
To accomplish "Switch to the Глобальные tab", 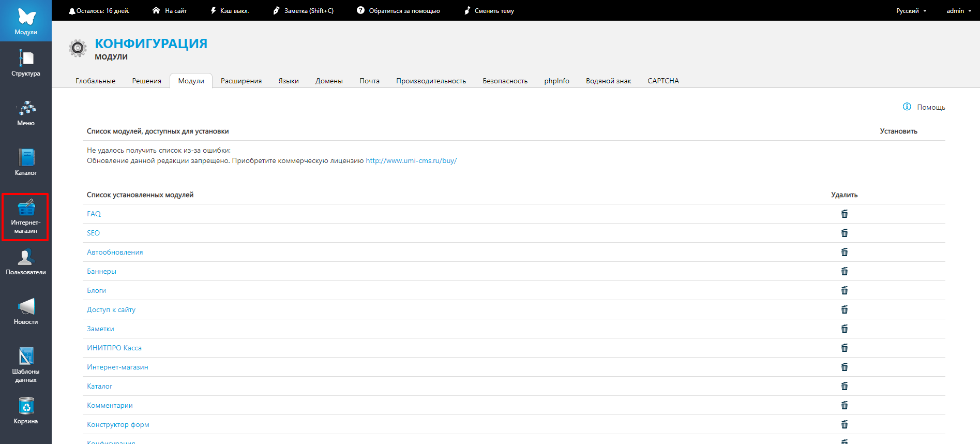I will (x=96, y=81).
